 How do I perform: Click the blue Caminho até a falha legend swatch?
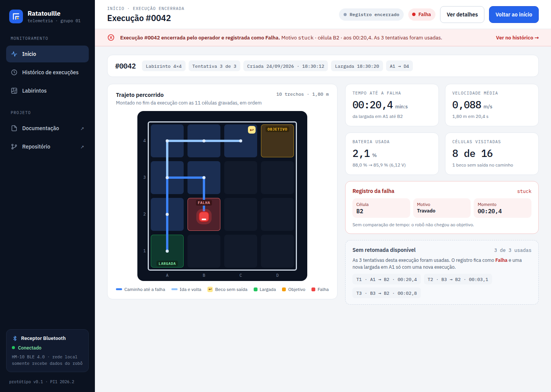[119, 289]
